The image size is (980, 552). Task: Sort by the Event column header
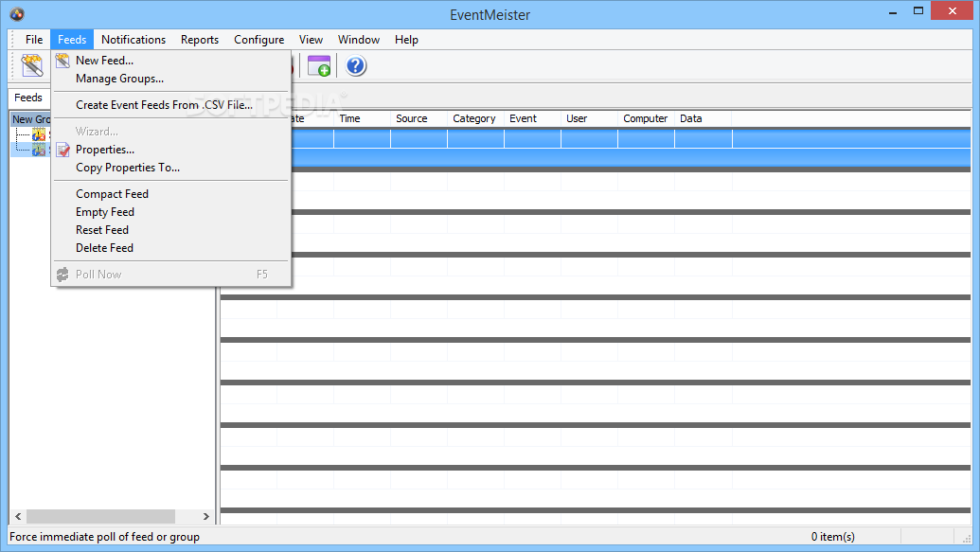click(532, 118)
